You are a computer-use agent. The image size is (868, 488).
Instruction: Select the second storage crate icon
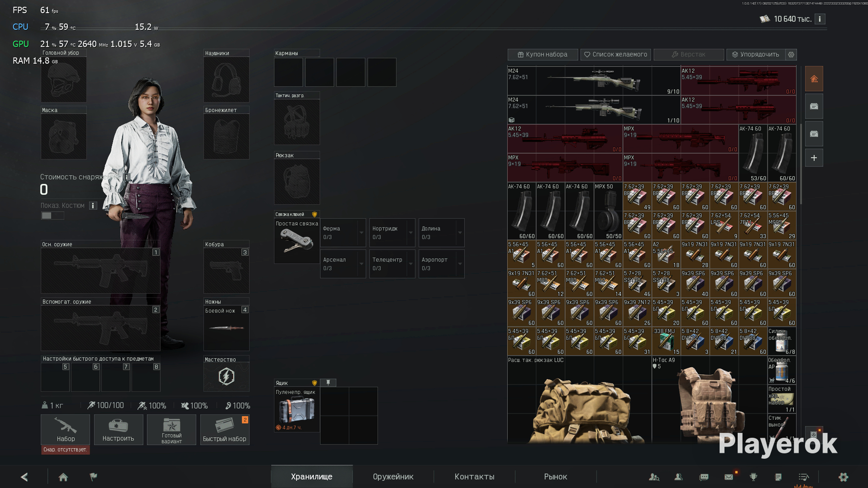click(x=814, y=134)
